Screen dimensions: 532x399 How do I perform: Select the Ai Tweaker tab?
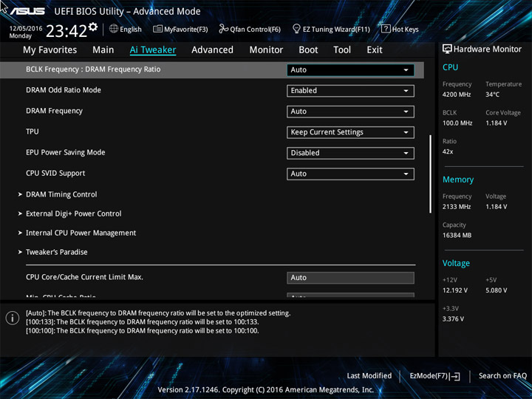point(153,50)
